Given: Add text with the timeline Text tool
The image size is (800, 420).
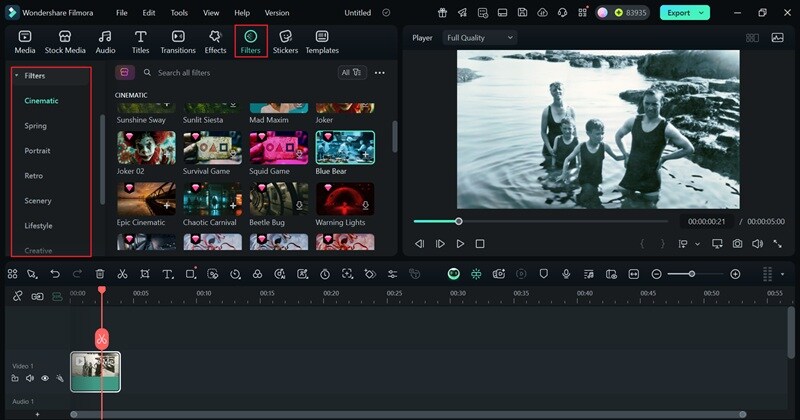Looking at the screenshot, I should (x=167, y=274).
